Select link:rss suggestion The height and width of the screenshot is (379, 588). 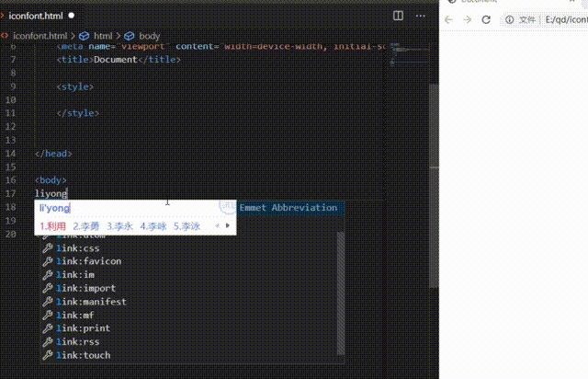tap(189, 342)
